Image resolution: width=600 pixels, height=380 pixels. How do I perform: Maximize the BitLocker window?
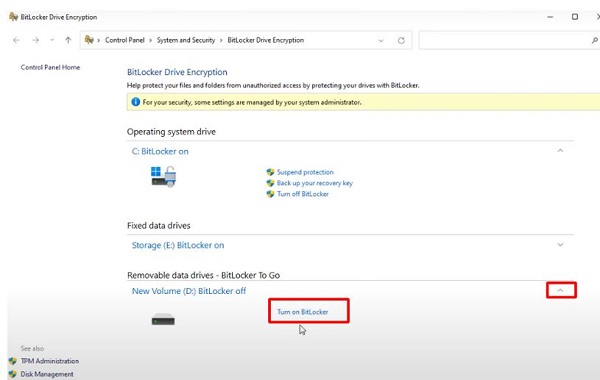pos(575,17)
